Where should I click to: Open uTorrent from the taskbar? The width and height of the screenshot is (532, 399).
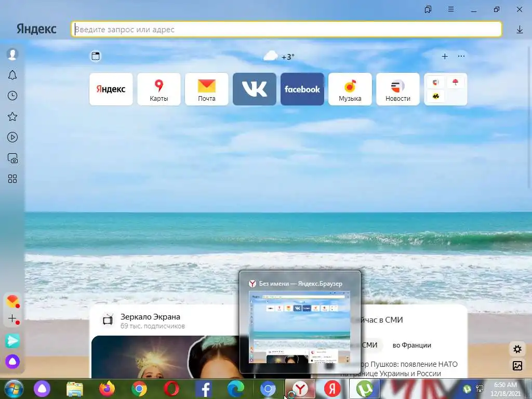364,389
